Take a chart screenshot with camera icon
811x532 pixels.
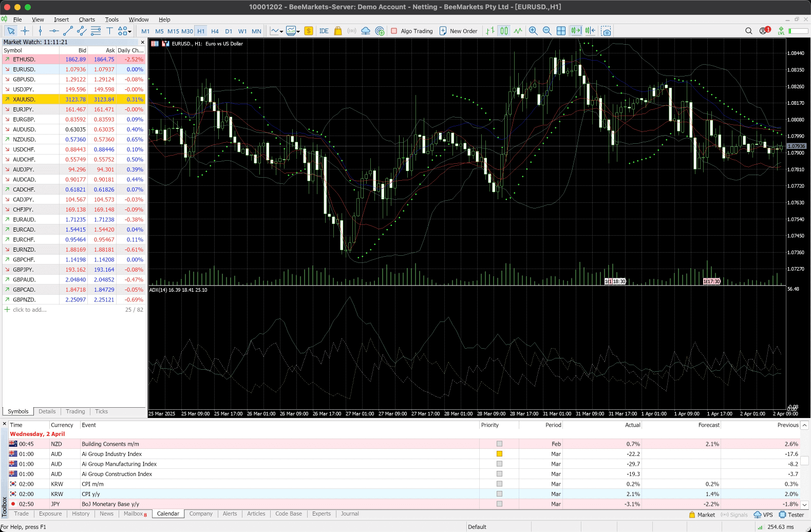(606, 31)
